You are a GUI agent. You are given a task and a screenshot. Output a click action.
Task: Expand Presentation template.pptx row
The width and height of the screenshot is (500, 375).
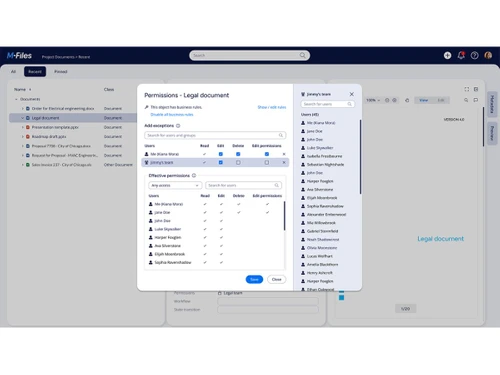point(23,127)
